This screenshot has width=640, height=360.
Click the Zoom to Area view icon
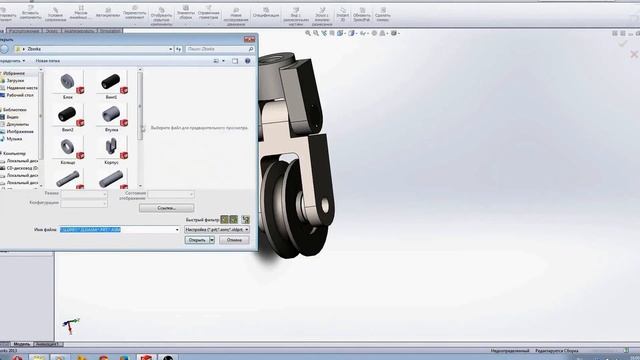click(x=316, y=33)
